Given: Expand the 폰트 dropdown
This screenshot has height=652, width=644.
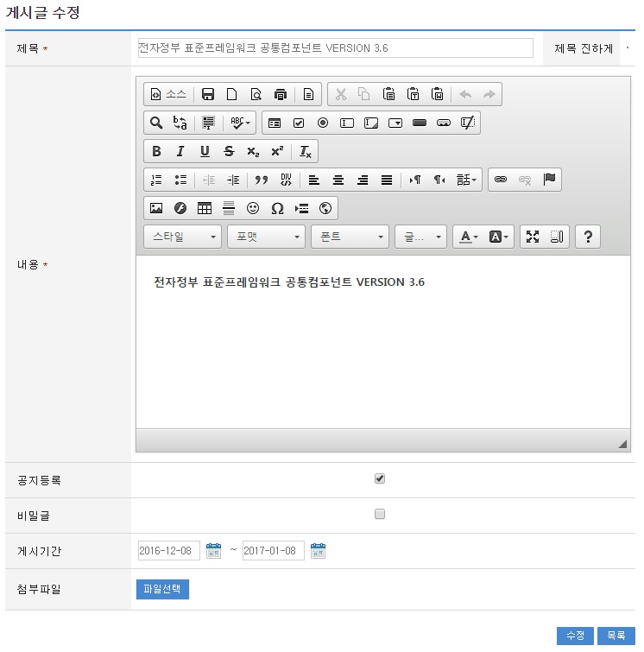Looking at the screenshot, I should pyautogui.click(x=350, y=237).
